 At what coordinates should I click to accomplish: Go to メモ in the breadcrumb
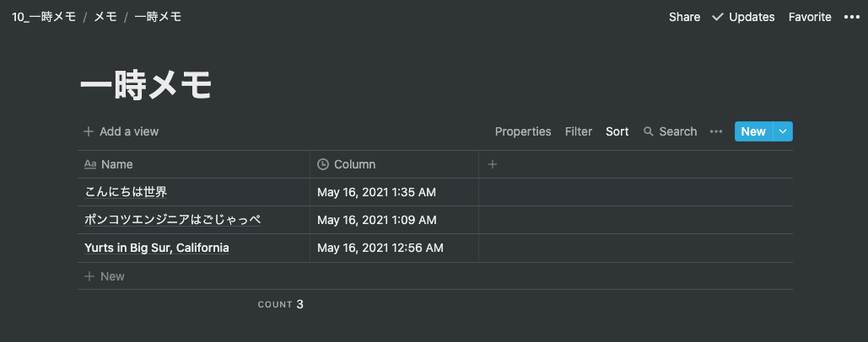pos(105,17)
